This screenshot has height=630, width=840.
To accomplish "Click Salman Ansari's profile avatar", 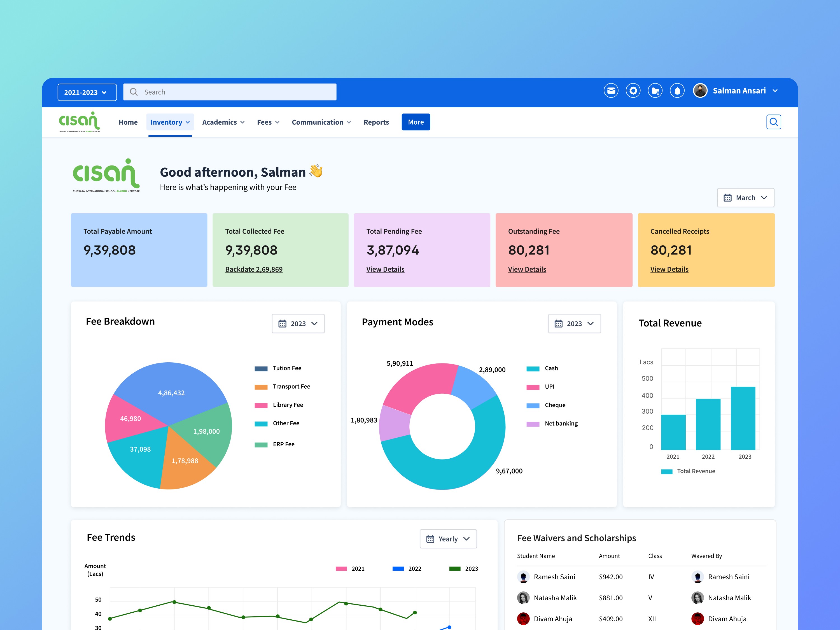I will click(x=700, y=91).
